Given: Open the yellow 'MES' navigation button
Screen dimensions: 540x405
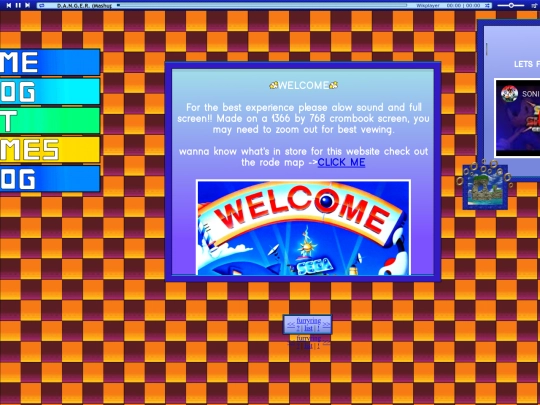Looking at the screenshot, I should tap(50, 149).
